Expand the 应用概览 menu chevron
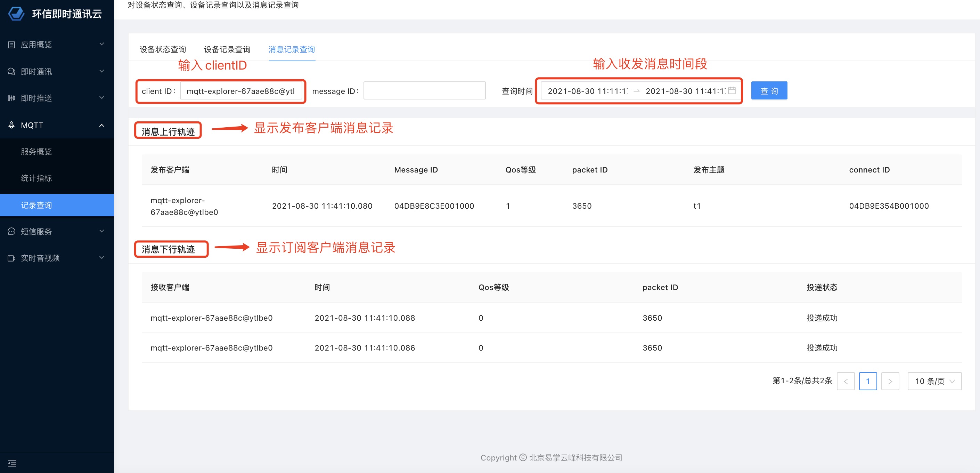 click(x=101, y=44)
